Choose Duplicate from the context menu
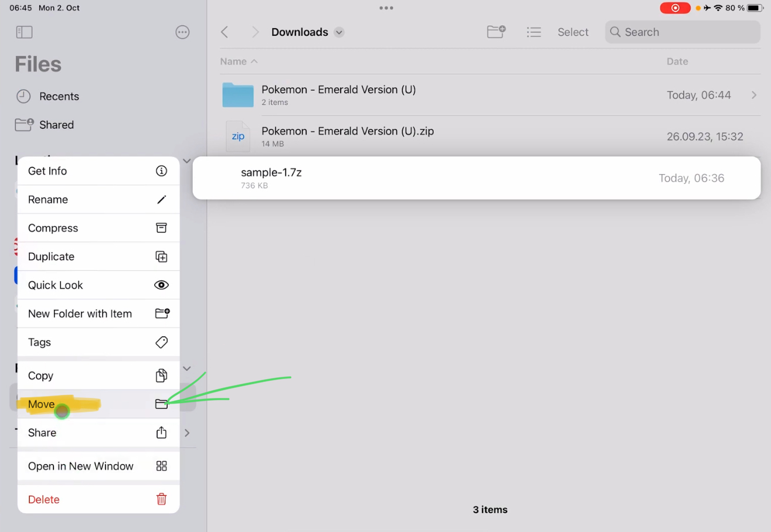 [x=51, y=256]
